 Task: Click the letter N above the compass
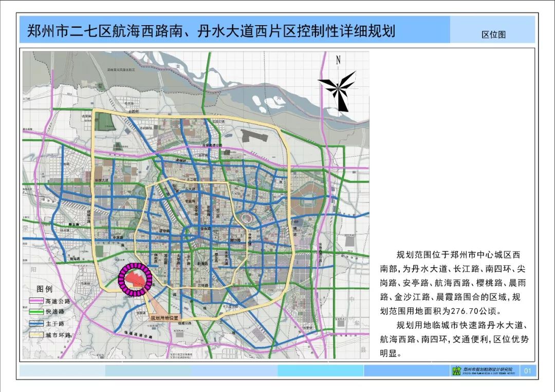pos(338,60)
